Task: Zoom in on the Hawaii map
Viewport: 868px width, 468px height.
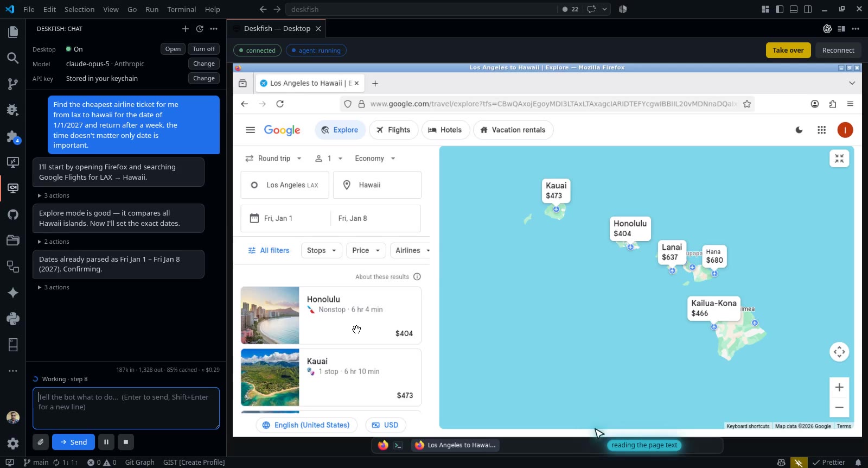Action: [839, 387]
